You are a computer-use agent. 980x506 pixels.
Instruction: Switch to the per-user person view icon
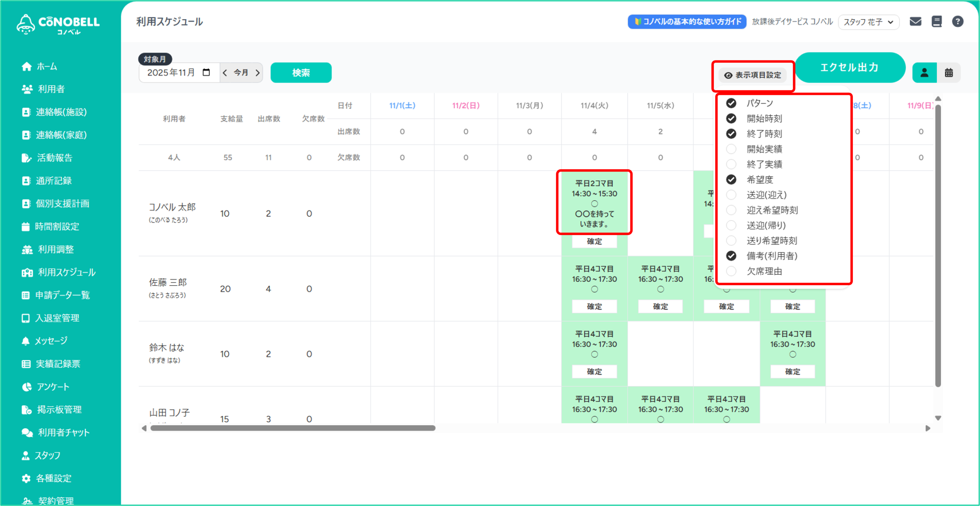coord(924,73)
